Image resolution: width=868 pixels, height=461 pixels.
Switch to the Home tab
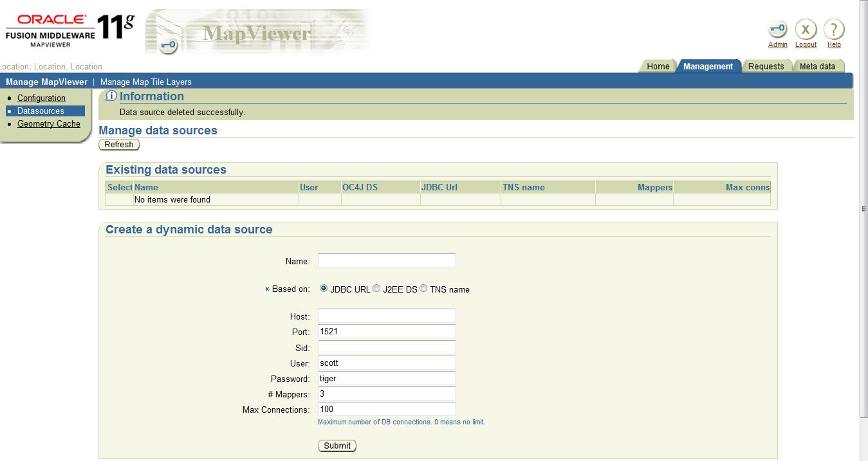(658, 66)
